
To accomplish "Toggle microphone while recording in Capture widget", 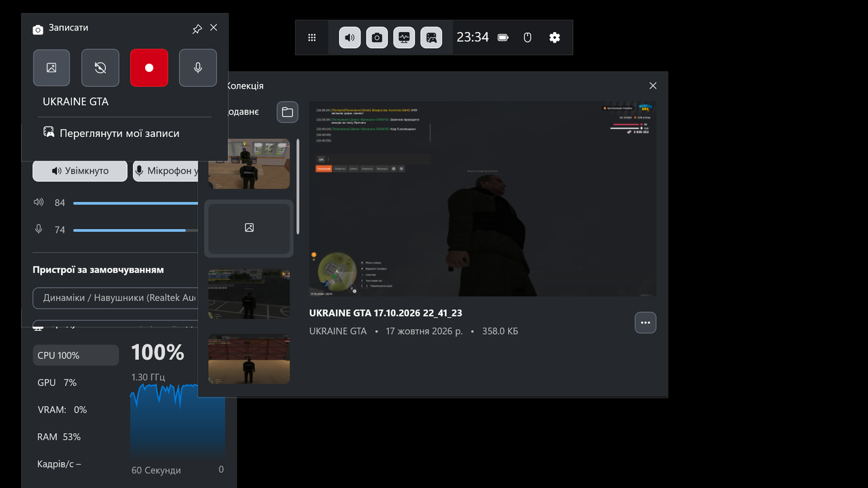I will tap(198, 68).
